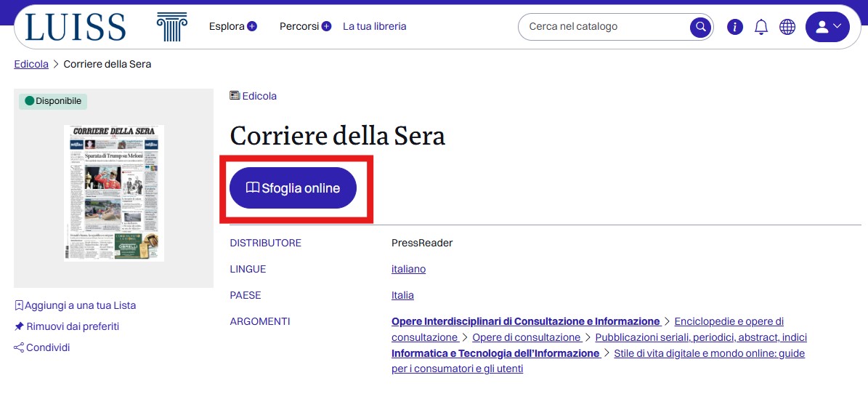Open Pubblicazioni seriali, periodici, abstract, indici

pos(701,337)
